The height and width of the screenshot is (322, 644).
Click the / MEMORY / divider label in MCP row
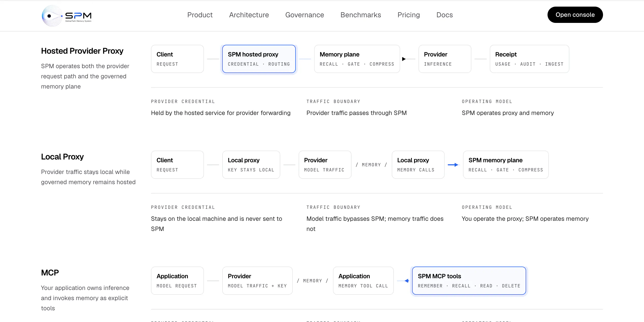coord(313,281)
